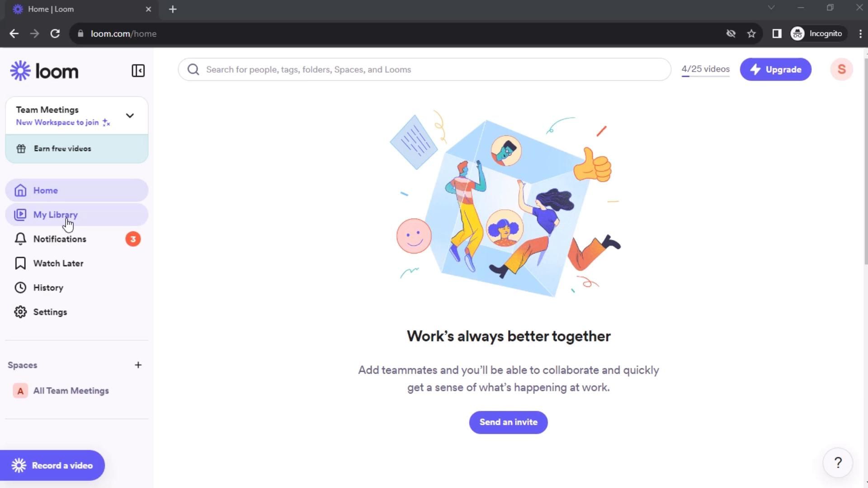Open the help question mark button
The height and width of the screenshot is (488, 868).
coord(838,463)
